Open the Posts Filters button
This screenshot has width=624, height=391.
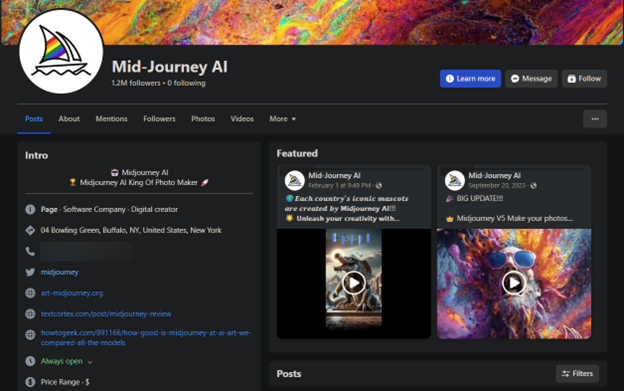point(577,373)
